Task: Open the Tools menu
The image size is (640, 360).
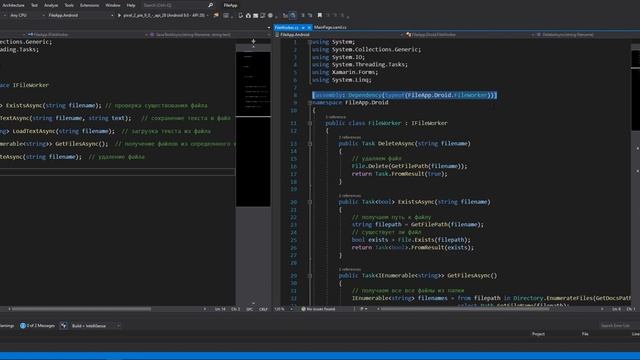Action: [69, 5]
